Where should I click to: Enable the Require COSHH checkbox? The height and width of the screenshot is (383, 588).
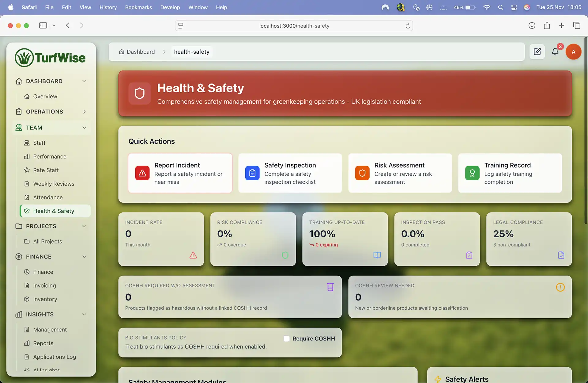(286, 339)
